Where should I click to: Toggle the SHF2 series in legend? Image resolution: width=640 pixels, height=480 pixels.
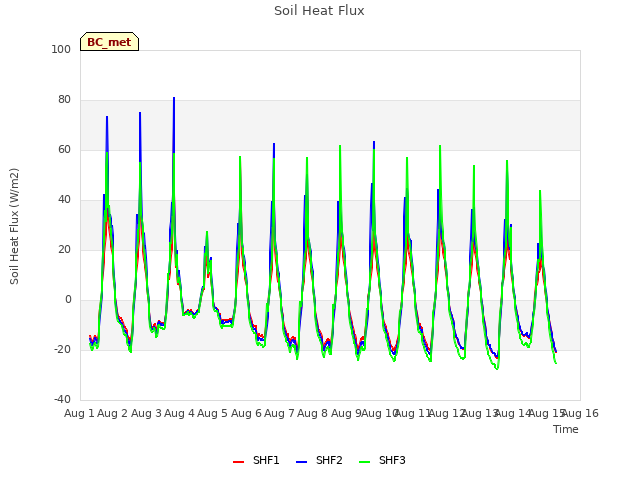point(319,460)
